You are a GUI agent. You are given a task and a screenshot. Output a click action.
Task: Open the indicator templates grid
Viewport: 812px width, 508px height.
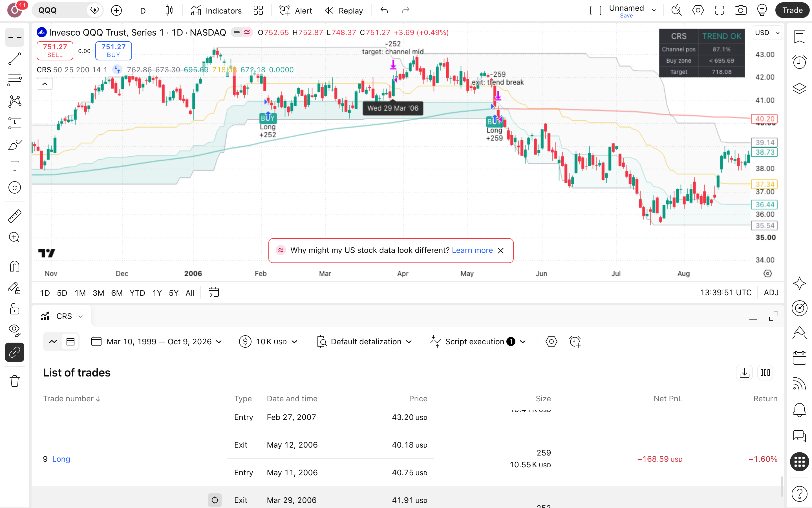[258, 10]
